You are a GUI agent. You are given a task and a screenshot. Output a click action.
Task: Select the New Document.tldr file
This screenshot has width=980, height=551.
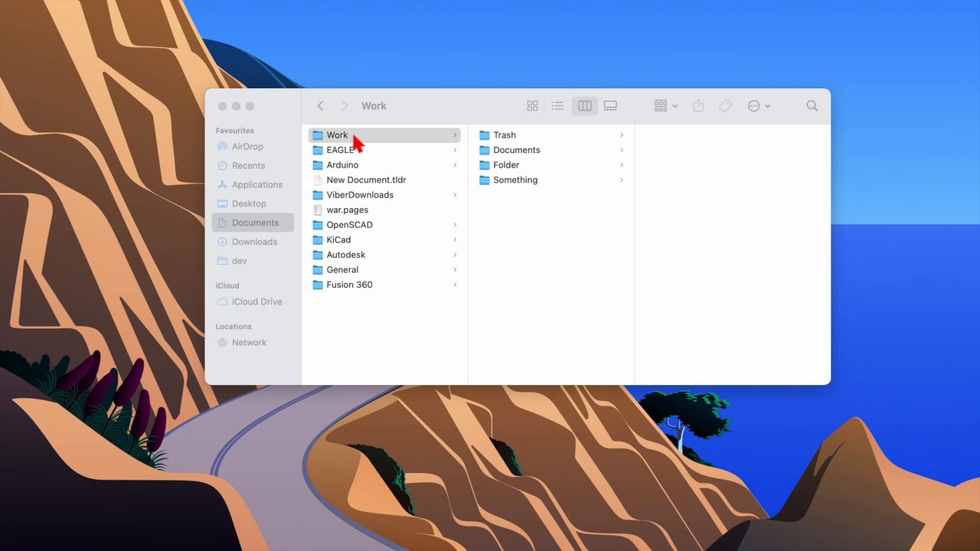[x=384, y=180]
